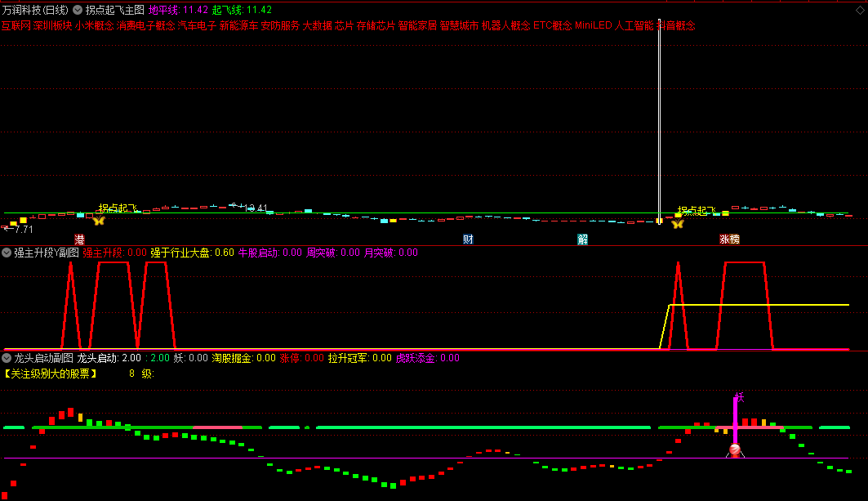Open the 芯片 concept tag
This screenshot has width=868, height=501.
point(345,25)
